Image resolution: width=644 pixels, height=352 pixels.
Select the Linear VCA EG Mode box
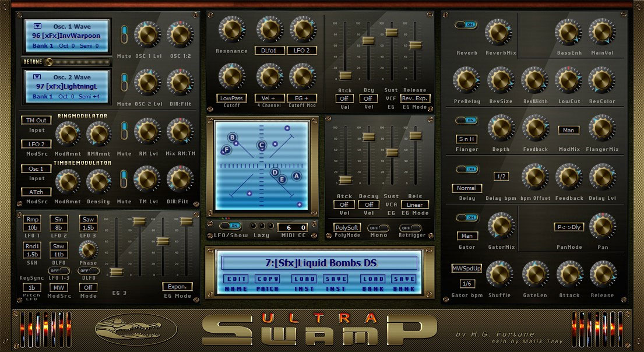tap(415, 205)
